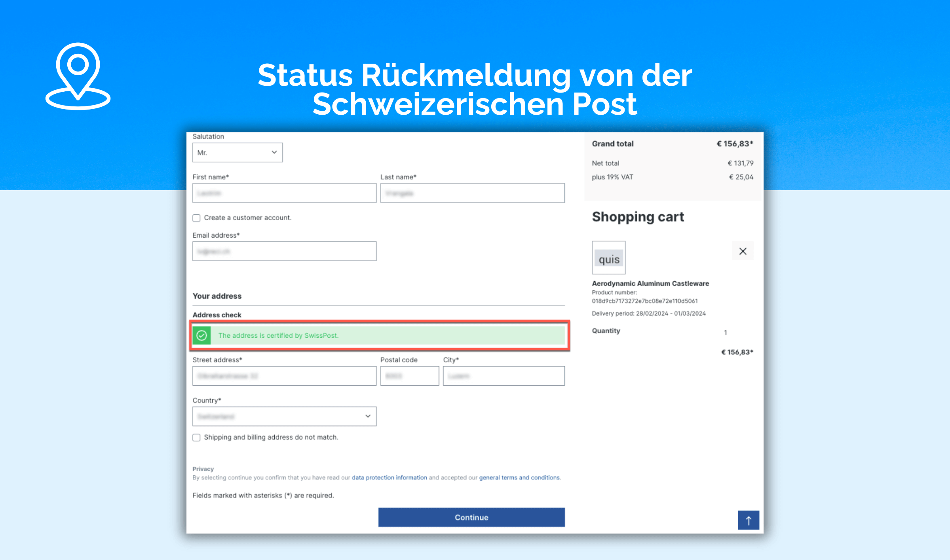Click the asterisks required fields note
The image size is (950, 560).
click(x=263, y=496)
